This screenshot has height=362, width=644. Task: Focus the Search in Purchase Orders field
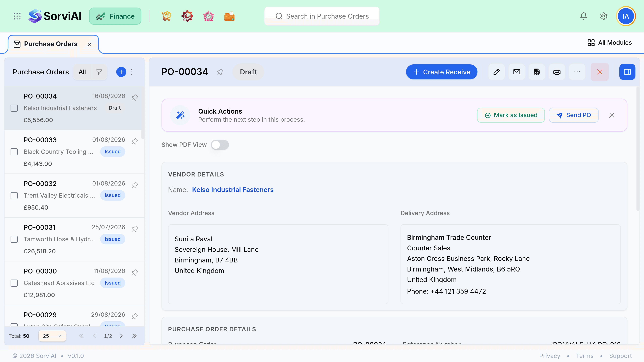[x=322, y=16]
